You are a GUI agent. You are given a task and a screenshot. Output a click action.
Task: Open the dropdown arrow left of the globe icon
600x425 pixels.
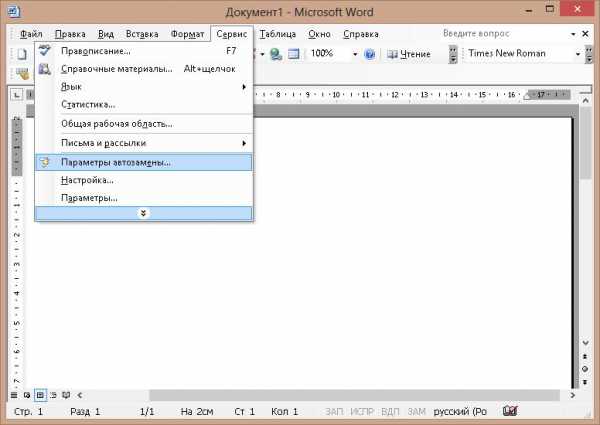pyautogui.click(x=262, y=54)
